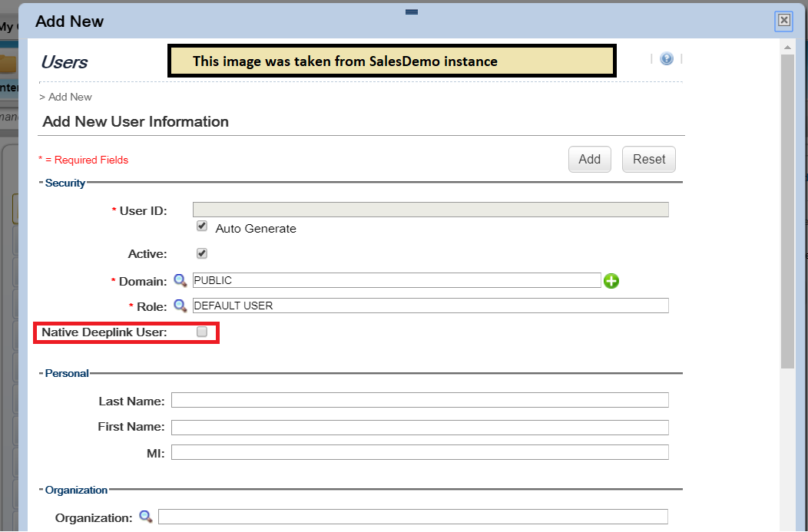
Task: Click the Add New breadcrumb text
Action: 70,97
